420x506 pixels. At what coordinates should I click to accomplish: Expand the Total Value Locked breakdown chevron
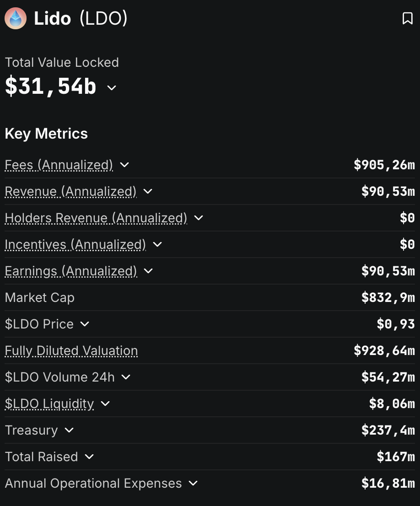[x=112, y=87]
